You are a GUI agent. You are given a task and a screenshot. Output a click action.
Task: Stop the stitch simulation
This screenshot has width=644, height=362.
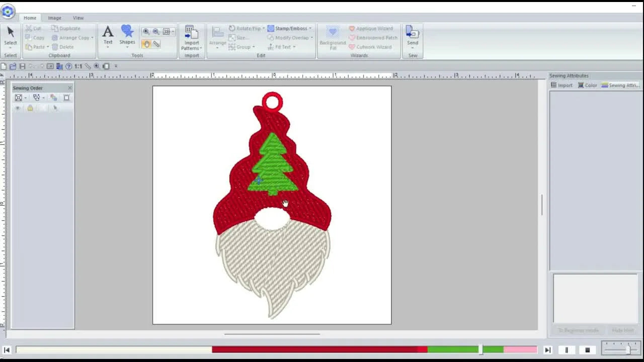(587, 350)
